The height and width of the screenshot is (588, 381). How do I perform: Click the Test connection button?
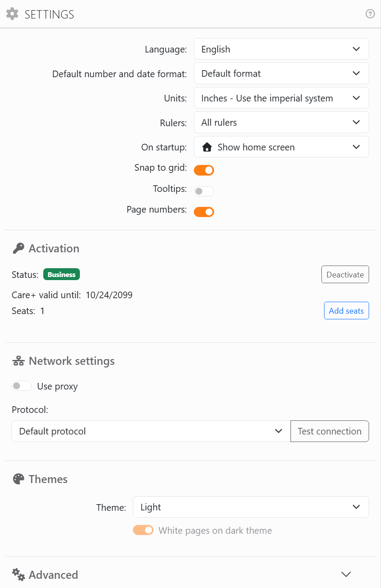coord(330,431)
